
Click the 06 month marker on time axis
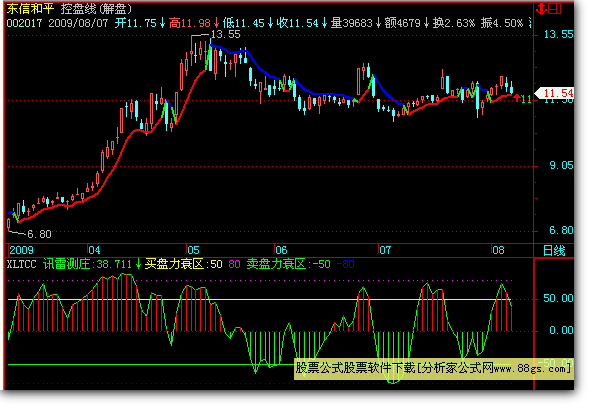281,250
